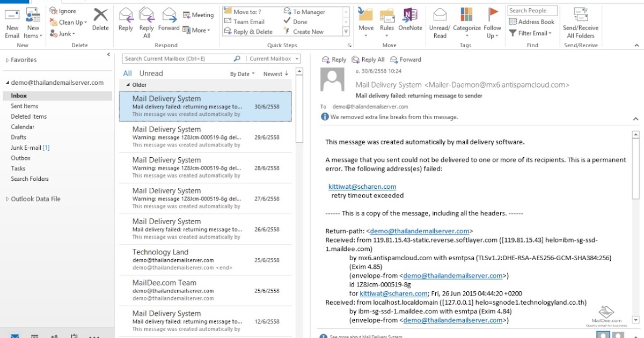The image size is (644, 338).
Task: Open the Follow Up flag menu
Action: tap(492, 24)
